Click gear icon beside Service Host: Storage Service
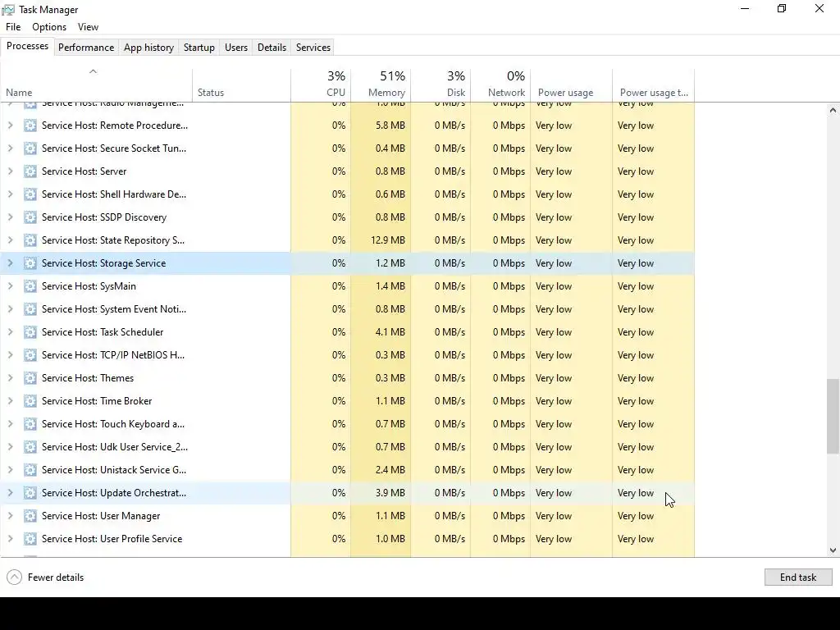The width and height of the screenshot is (840, 630). [30, 263]
